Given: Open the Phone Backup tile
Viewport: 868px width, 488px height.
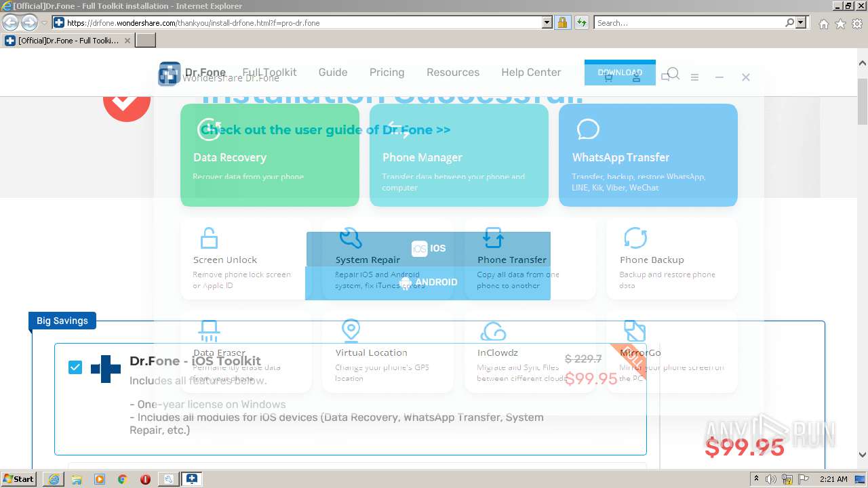Looking at the screenshot, I should point(672,259).
